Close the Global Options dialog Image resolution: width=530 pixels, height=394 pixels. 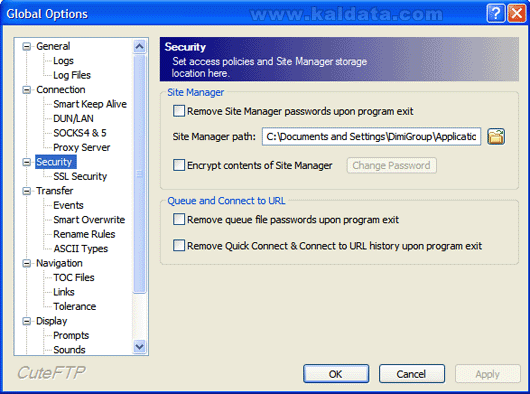517,14
